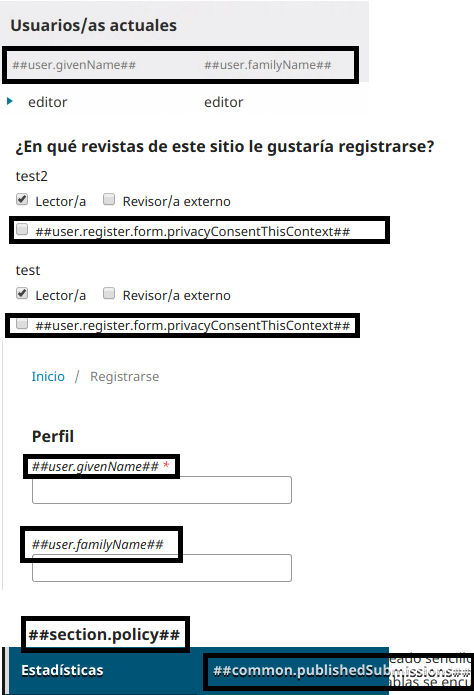
Task: Sort by ##user.givenName## column header
Action: [x=74, y=65]
